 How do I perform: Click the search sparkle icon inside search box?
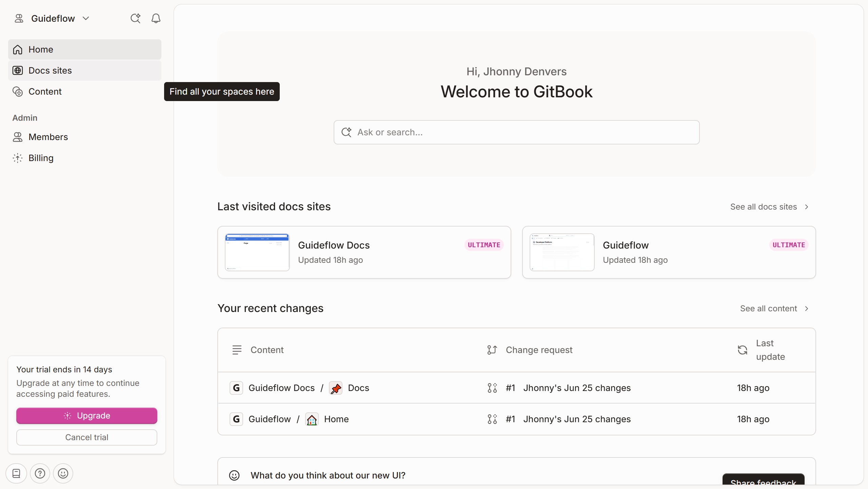(x=347, y=132)
